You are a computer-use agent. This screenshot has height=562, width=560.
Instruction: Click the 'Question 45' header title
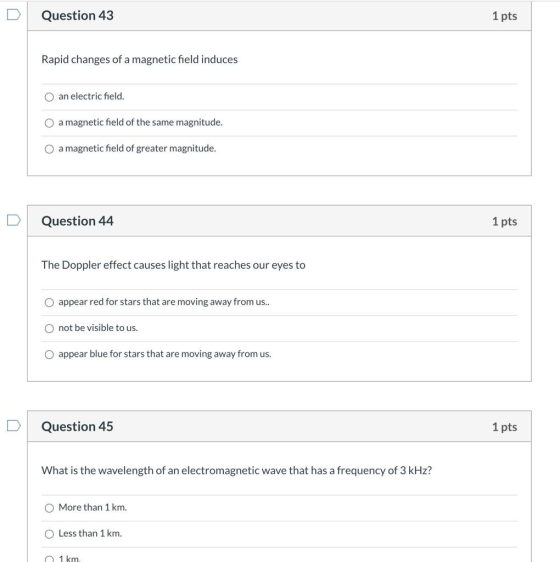77,426
